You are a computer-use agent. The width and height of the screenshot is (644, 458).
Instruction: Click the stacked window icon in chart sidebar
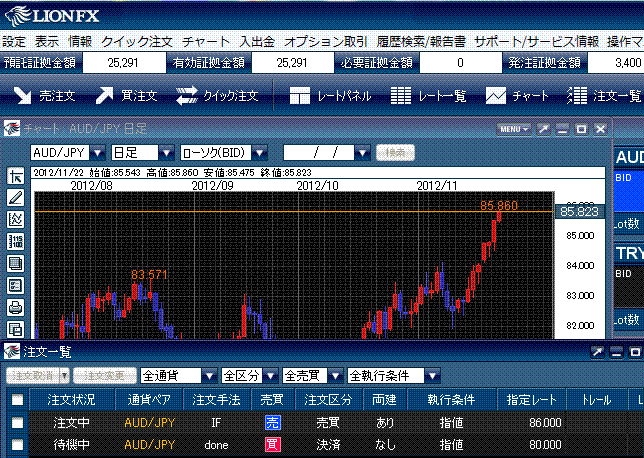(16, 263)
